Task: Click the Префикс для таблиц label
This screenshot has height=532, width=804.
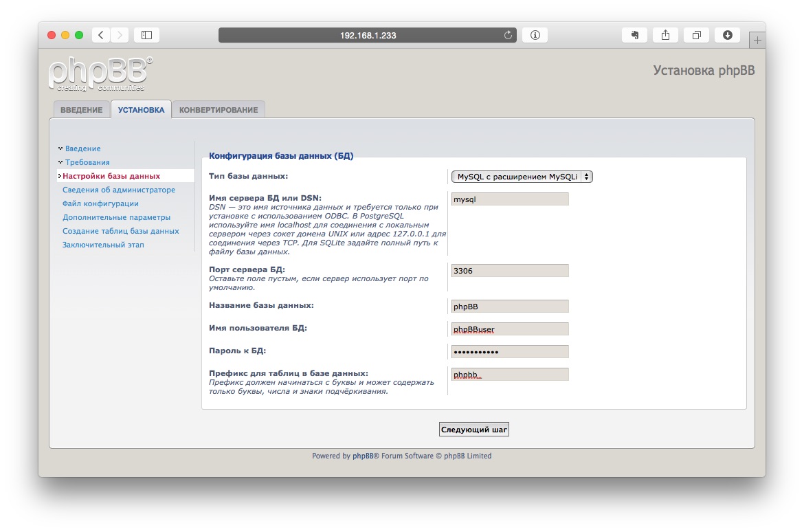Action: click(288, 373)
